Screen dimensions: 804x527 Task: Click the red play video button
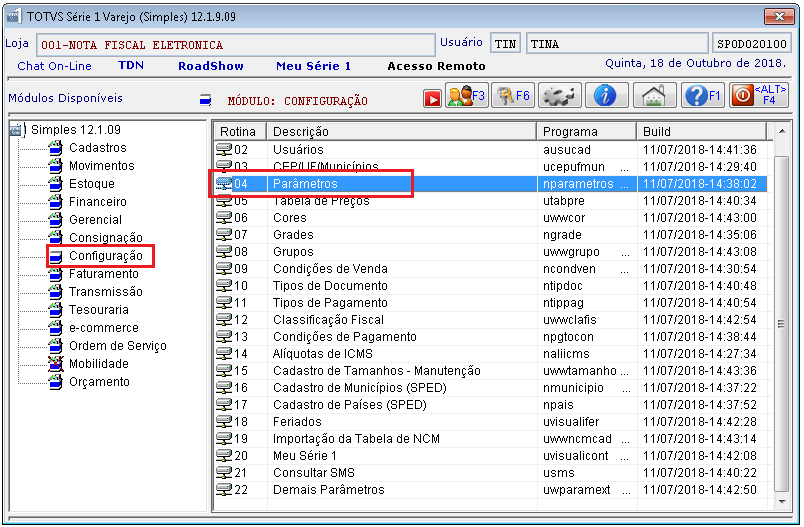click(432, 98)
